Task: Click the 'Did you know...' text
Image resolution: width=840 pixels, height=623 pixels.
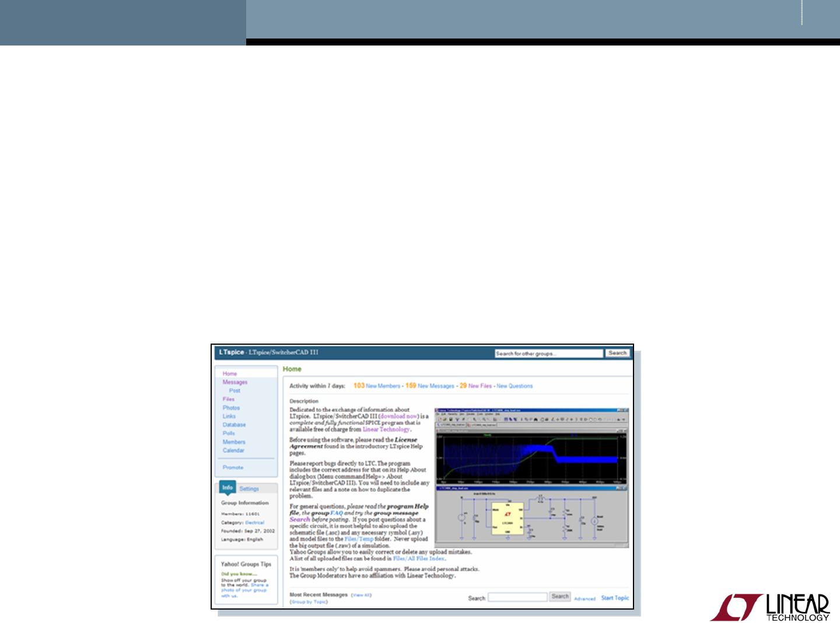Action: pos(239,574)
